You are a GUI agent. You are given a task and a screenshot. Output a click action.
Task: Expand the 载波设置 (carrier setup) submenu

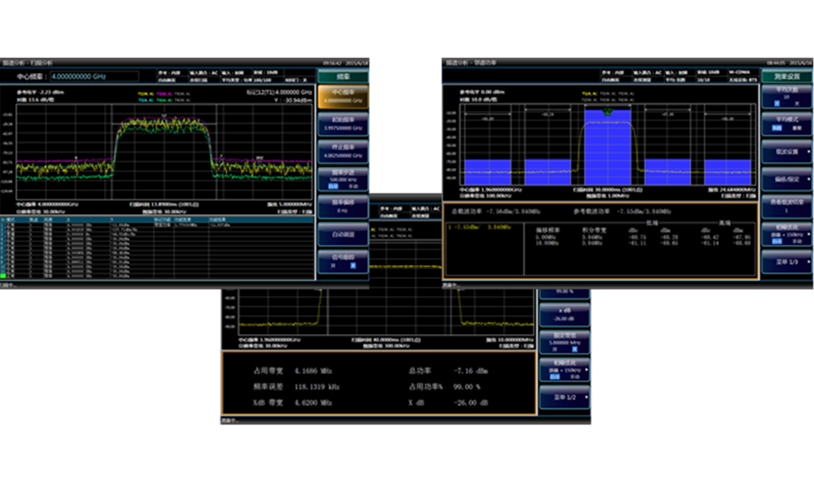click(786, 150)
